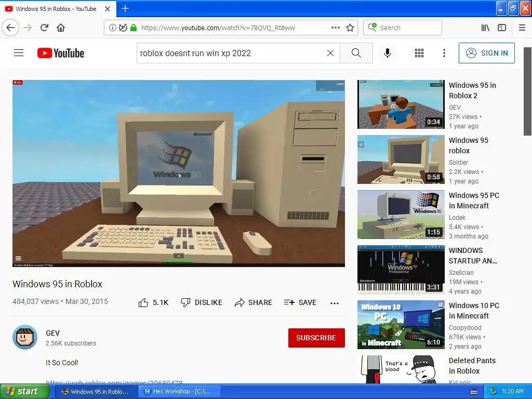
Task: Click the forward navigation arrow
Action: [28, 28]
